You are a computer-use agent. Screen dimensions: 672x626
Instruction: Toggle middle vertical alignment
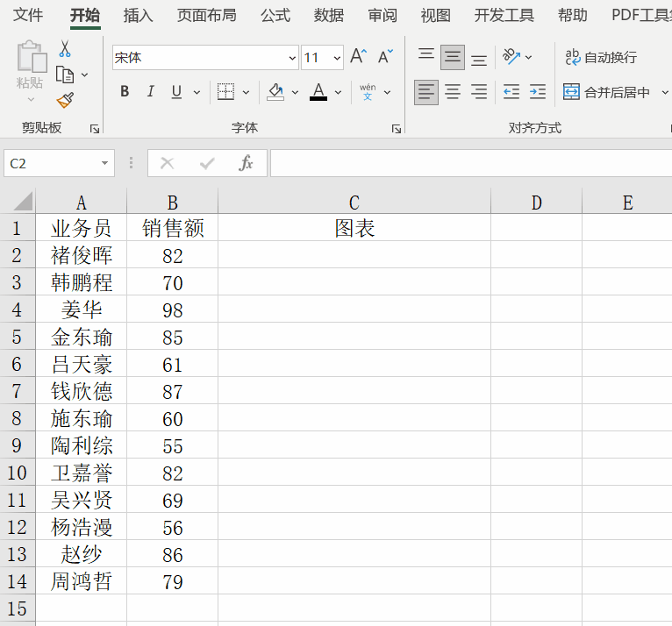pos(453,57)
